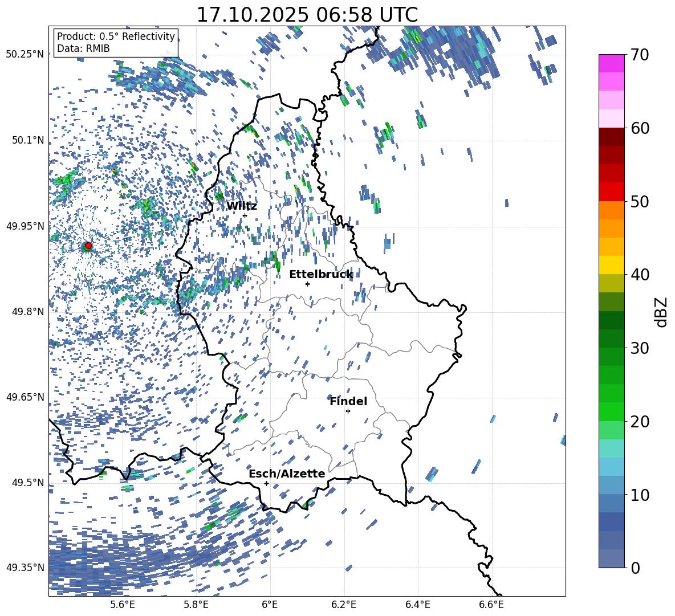Click the dark green colorbar swatch above 30
This screenshot has height=616, width=675.
pos(612,338)
